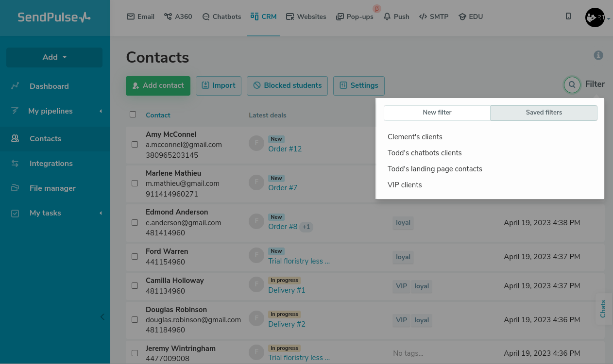Open the info icon near Contacts heading
The width and height of the screenshot is (613, 364).
pyautogui.click(x=598, y=55)
